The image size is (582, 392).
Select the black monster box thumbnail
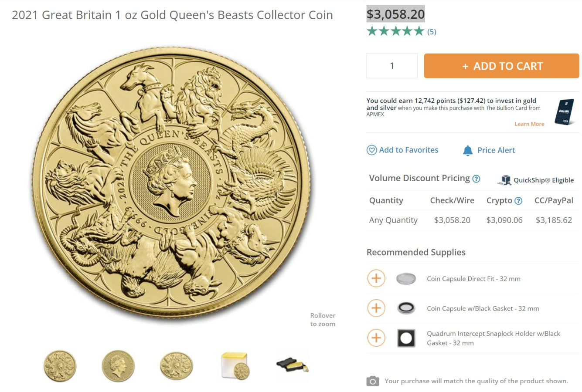click(293, 365)
